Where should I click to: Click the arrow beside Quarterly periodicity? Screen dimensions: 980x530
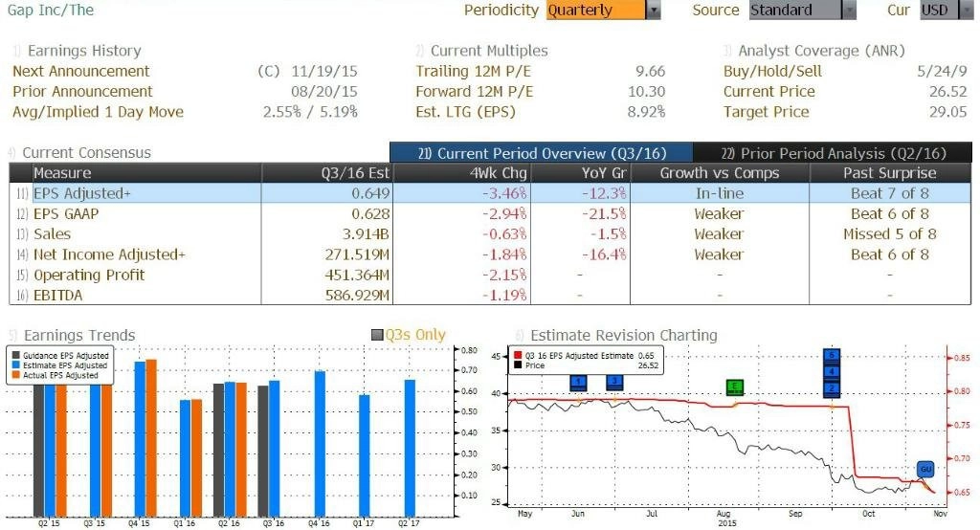click(x=653, y=10)
